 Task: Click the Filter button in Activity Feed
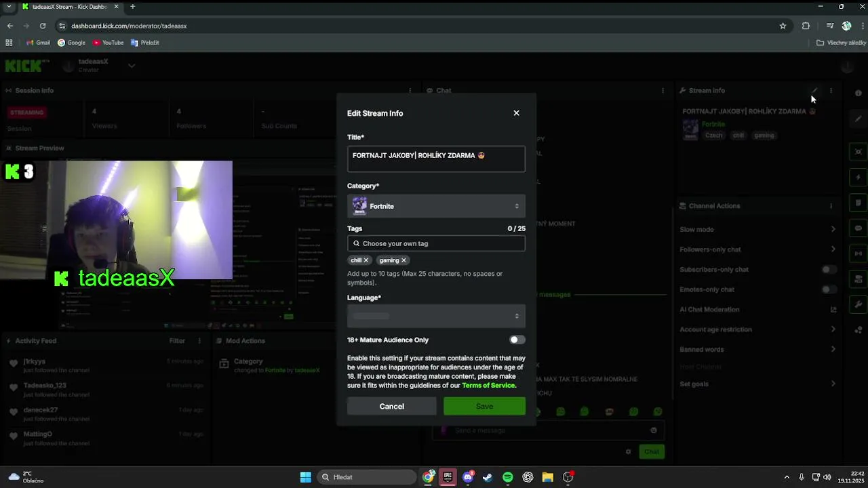[177, 341]
